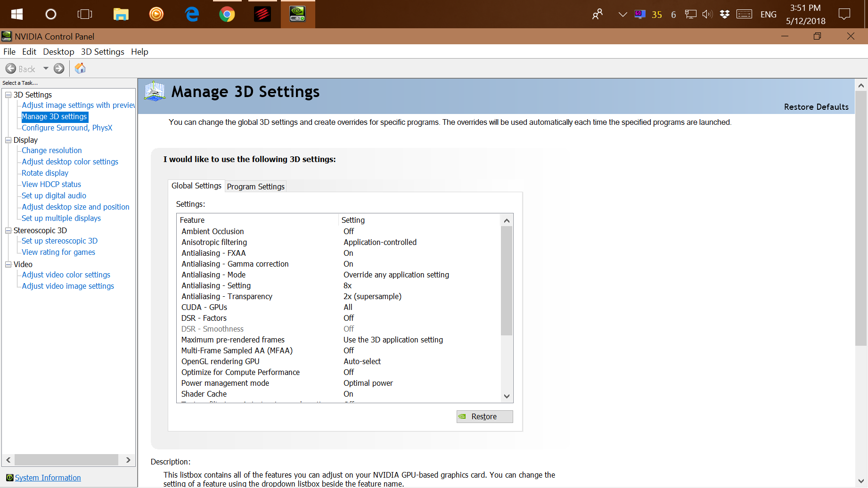Viewport: 868px width, 488px height.
Task: Select Anisotropic filtering setting row
Action: pos(339,243)
